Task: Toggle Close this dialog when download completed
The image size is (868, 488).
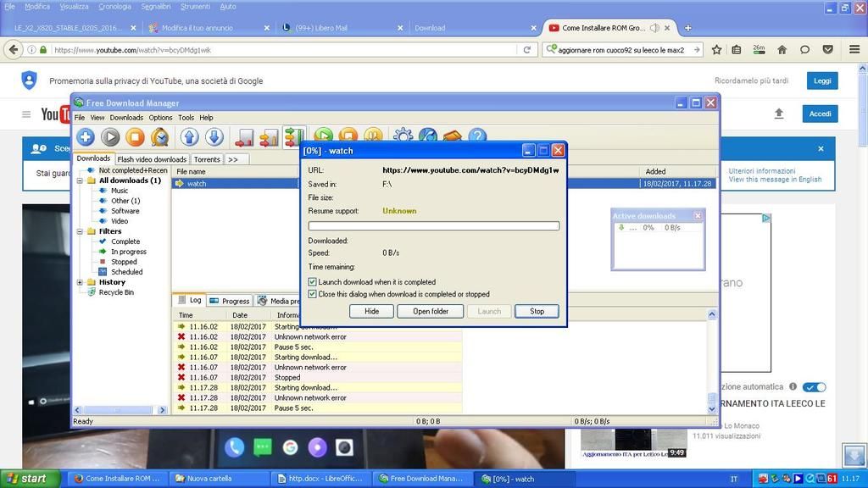Action: click(312, 294)
